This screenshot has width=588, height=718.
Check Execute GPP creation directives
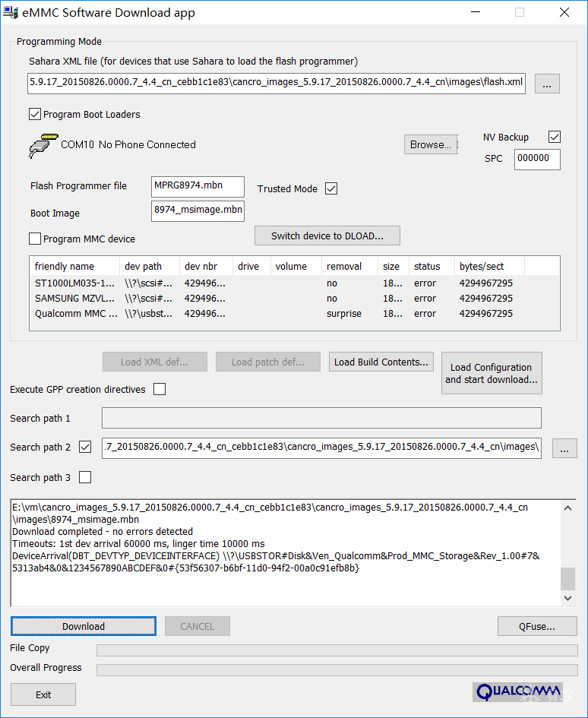[x=160, y=389]
